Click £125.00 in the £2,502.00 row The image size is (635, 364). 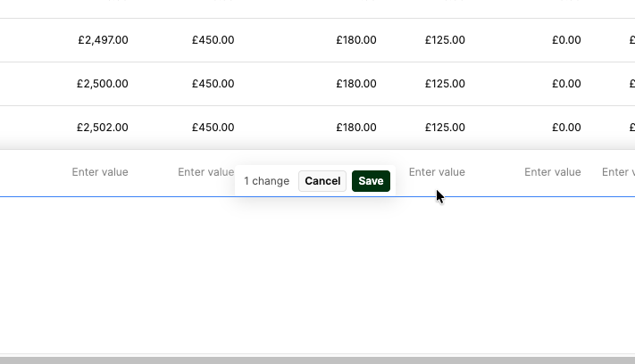[445, 128]
